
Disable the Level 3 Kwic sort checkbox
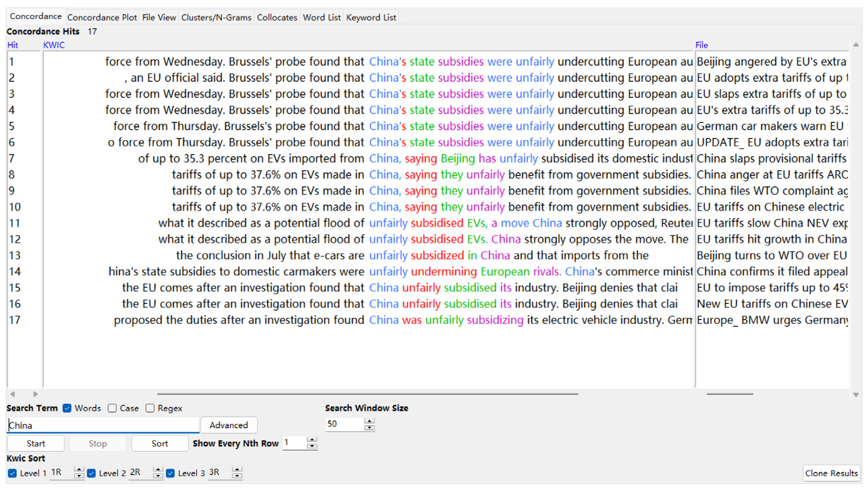[x=170, y=473]
